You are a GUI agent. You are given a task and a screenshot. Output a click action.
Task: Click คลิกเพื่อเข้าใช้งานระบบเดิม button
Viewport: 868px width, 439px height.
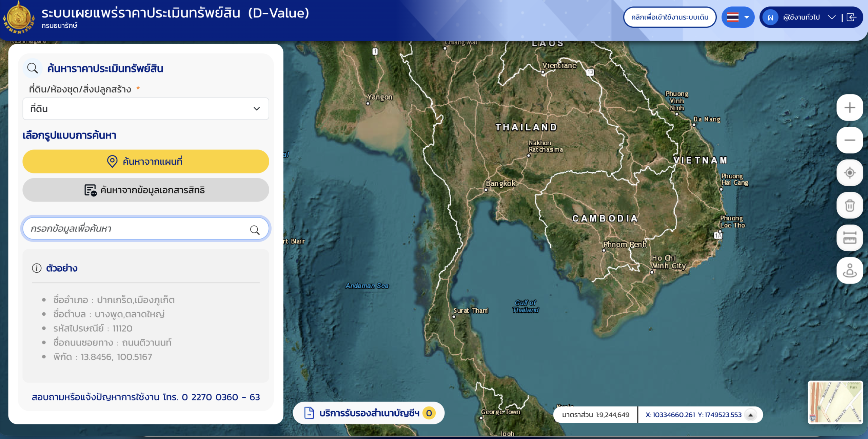coord(670,17)
